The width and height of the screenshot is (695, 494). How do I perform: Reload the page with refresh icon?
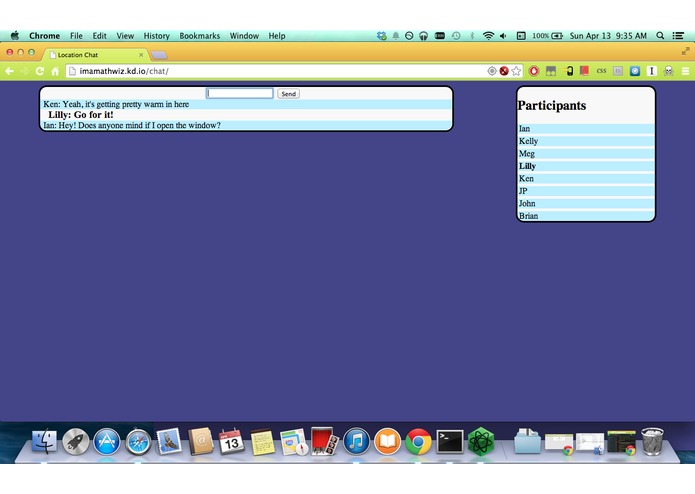coord(39,71)
